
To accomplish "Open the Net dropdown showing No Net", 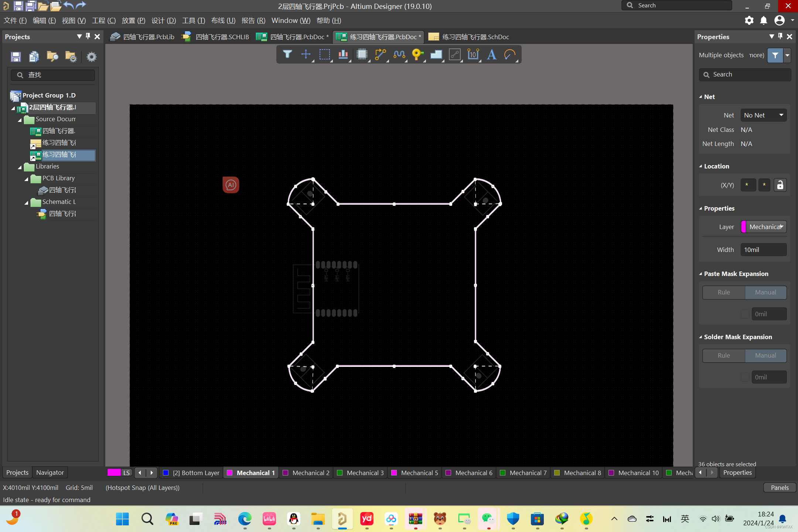I will tap(763, 115).
